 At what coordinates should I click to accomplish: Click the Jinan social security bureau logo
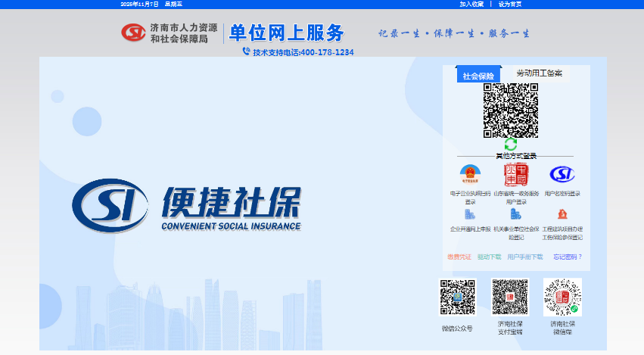pos(132,33)
